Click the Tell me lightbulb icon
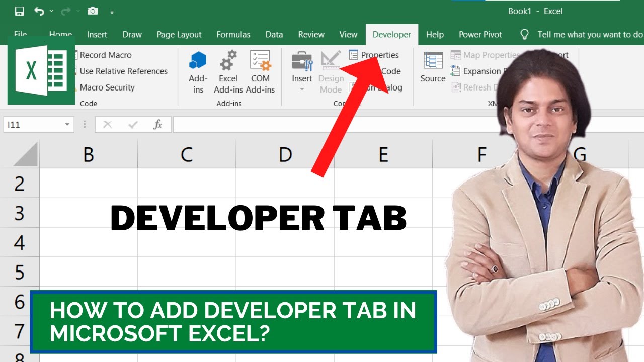The width and height of the screenshot is (644, 362). tap(524, 35)
